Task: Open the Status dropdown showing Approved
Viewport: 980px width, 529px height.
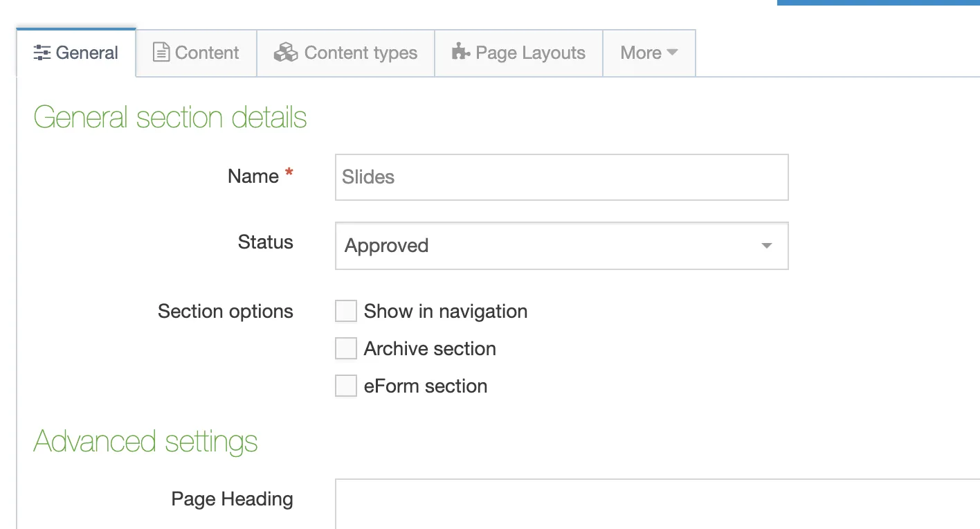Action: [x=561, y=246]
